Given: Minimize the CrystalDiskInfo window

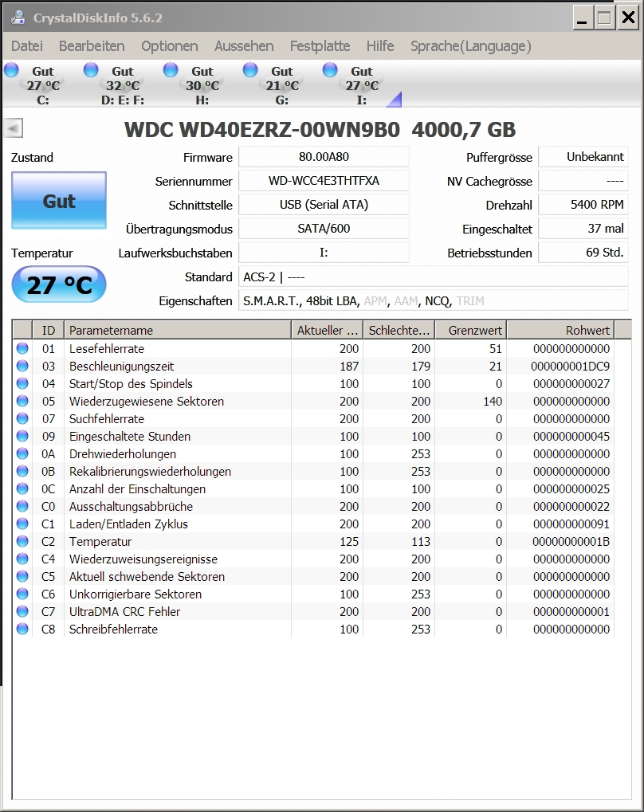Looking at the screenshot, I should coord(583,18).
